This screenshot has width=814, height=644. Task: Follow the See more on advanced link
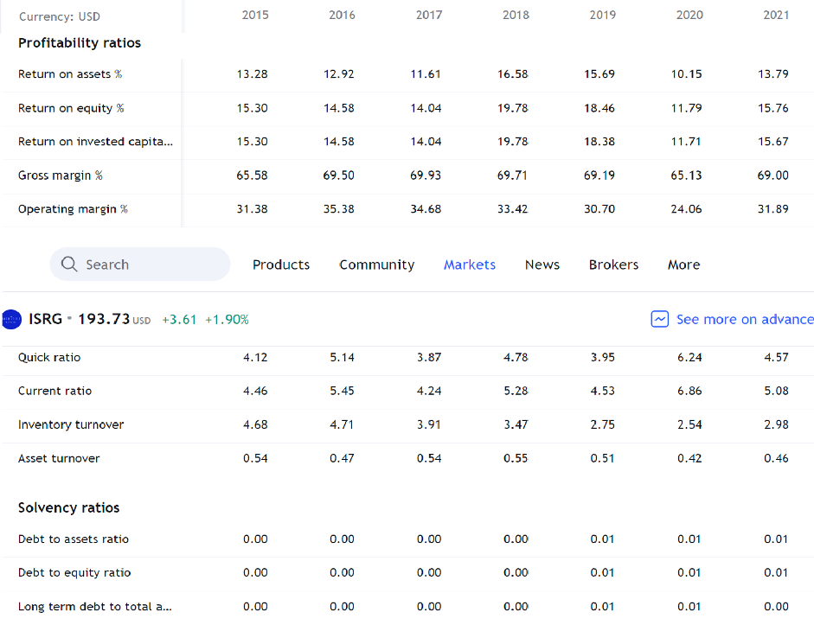pos(745,319)
